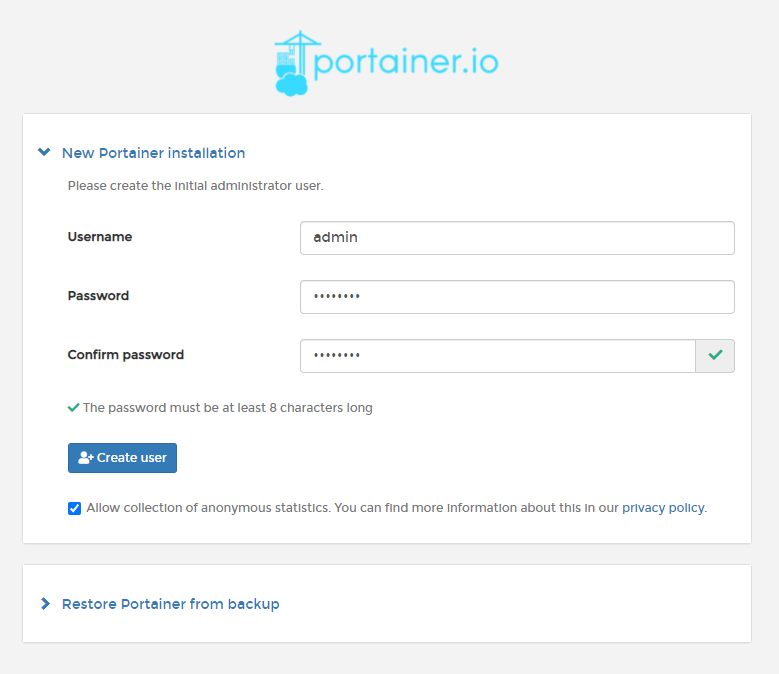The image size is (779, 674).
Task: Collapse the New Portainer installation chevron
Action: pos(44,152)
